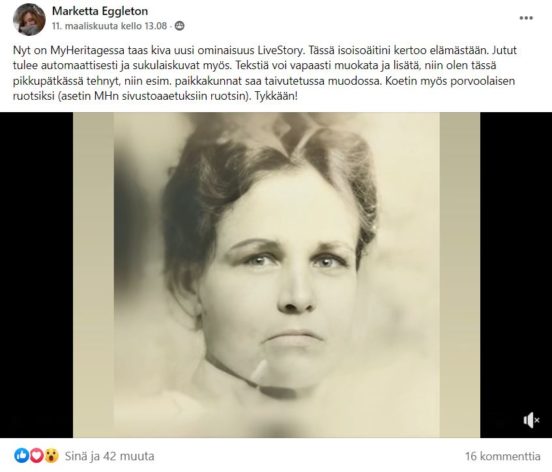
Task: Open the three-dot post options menu
Action: pos(526,18)
